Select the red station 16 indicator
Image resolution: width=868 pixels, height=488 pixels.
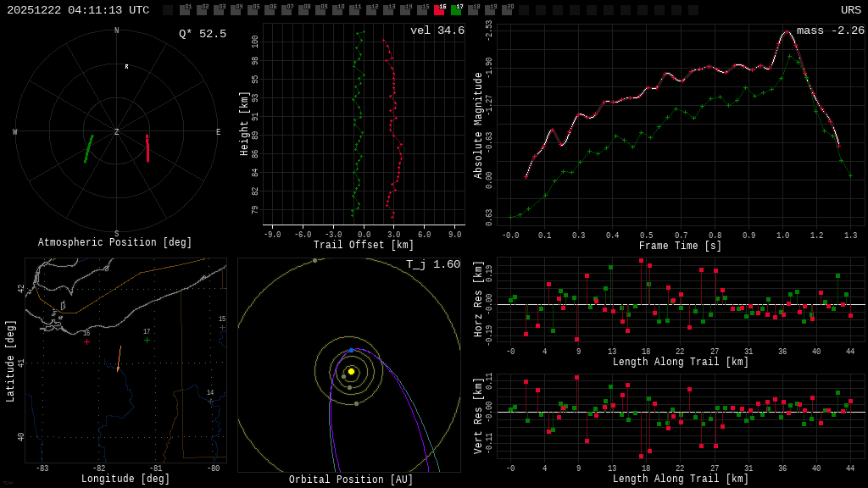point(439,10)
